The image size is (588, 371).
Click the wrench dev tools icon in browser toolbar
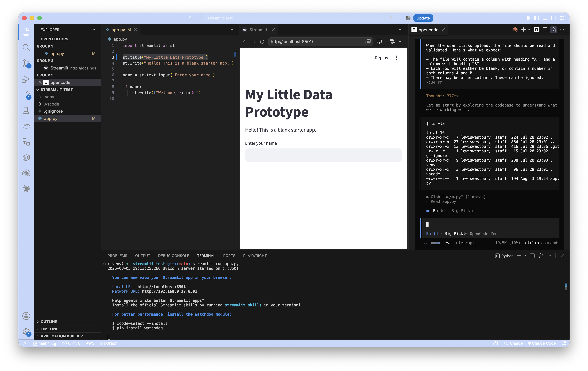point(392,42)
